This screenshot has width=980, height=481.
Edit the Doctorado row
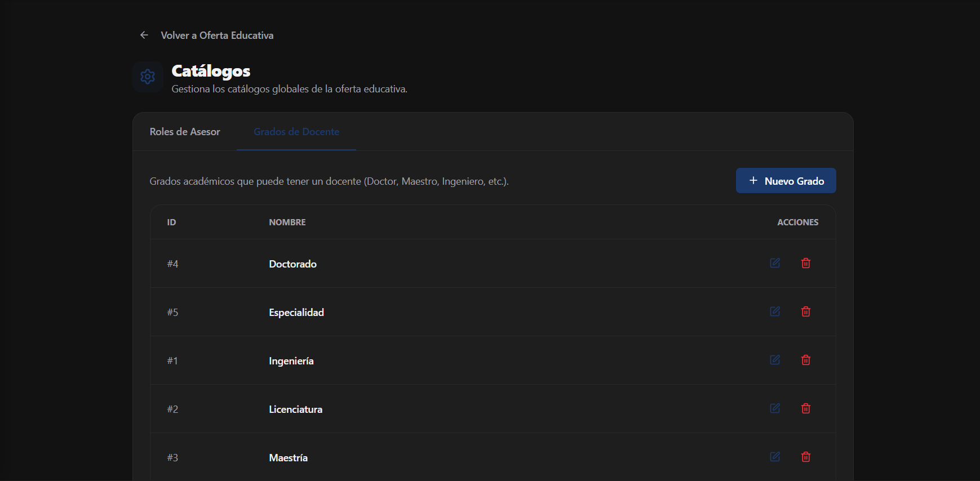(775, 263)
